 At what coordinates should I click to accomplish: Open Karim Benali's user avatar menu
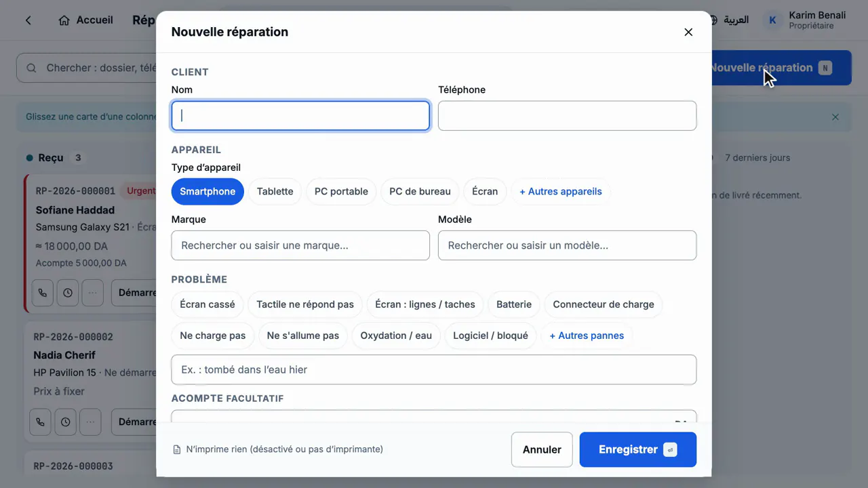coord(772,20)
